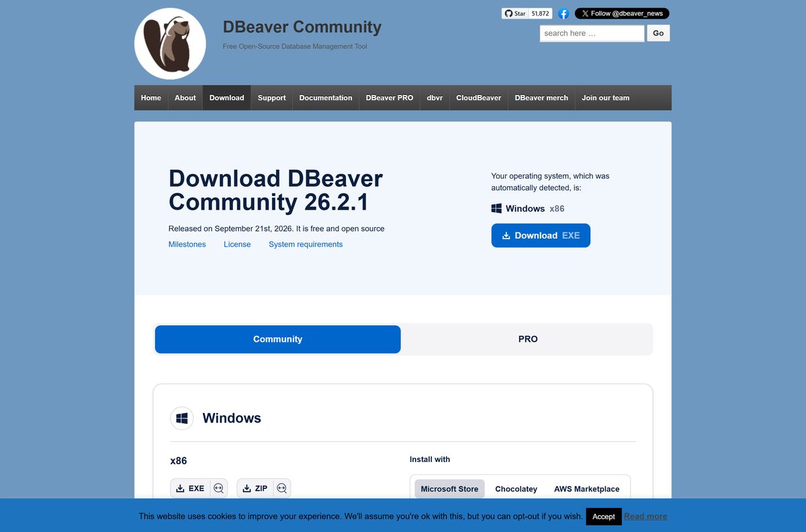Open the Documentation menu item
The image size is (806, 532).
coord(326,97)
